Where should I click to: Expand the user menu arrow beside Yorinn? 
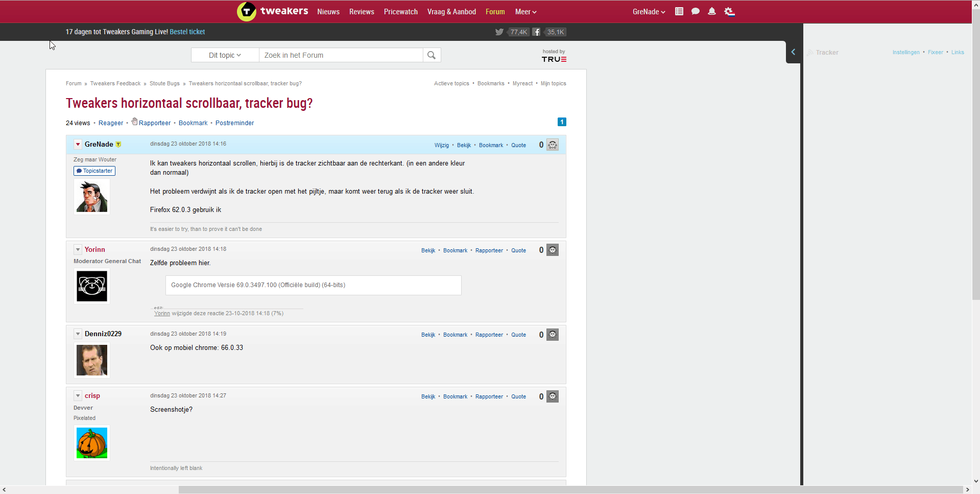(78, 250)
